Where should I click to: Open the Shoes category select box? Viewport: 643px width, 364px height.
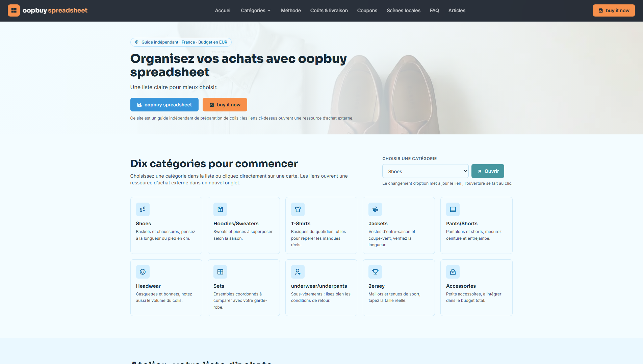click(425, 171)
